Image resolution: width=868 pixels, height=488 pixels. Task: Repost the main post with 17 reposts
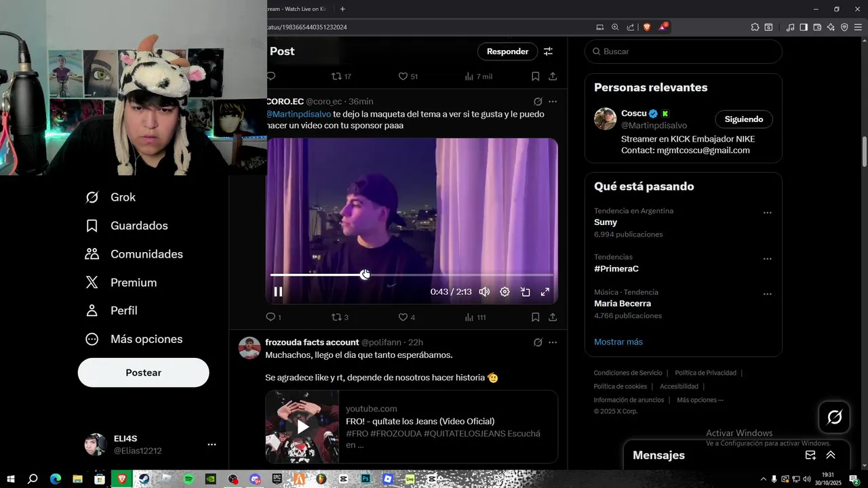tap(341, 77)
